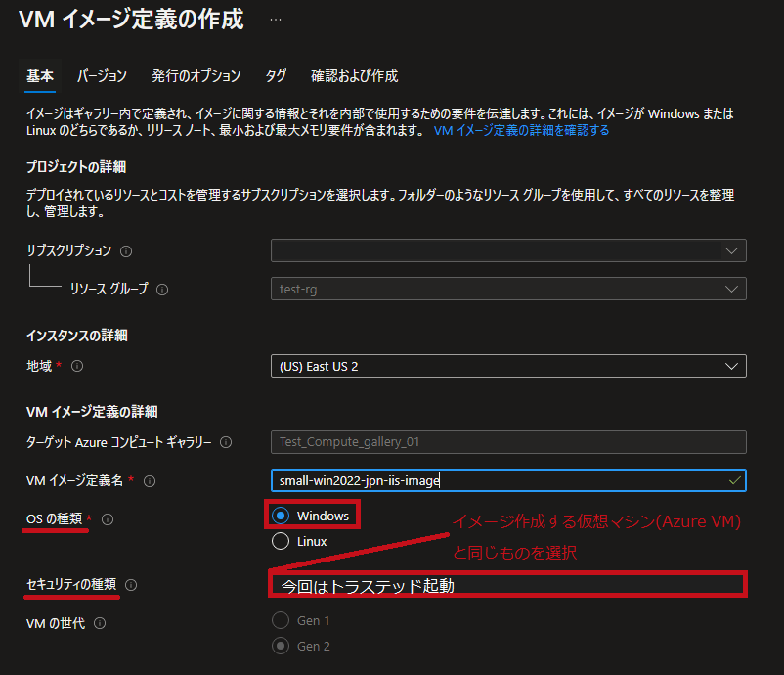Click the page title VM イメージ定義の作成
784x675 pixels.
point(132,20)
